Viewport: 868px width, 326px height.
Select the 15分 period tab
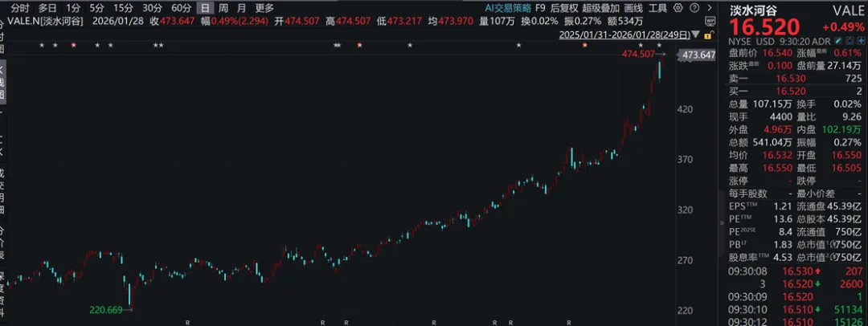pos(123,8)
